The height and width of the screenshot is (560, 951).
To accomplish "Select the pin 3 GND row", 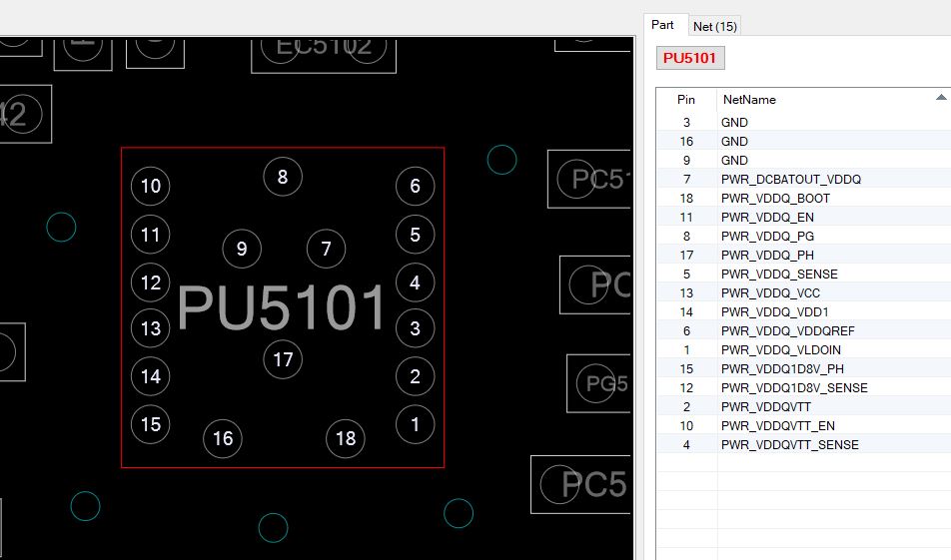I will (x=803, y=123).
